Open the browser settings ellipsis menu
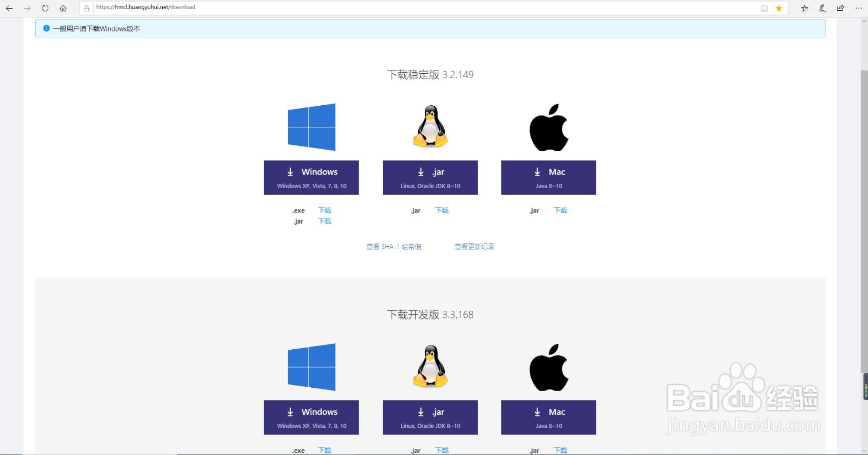The image size is (868, 455). 858,8
